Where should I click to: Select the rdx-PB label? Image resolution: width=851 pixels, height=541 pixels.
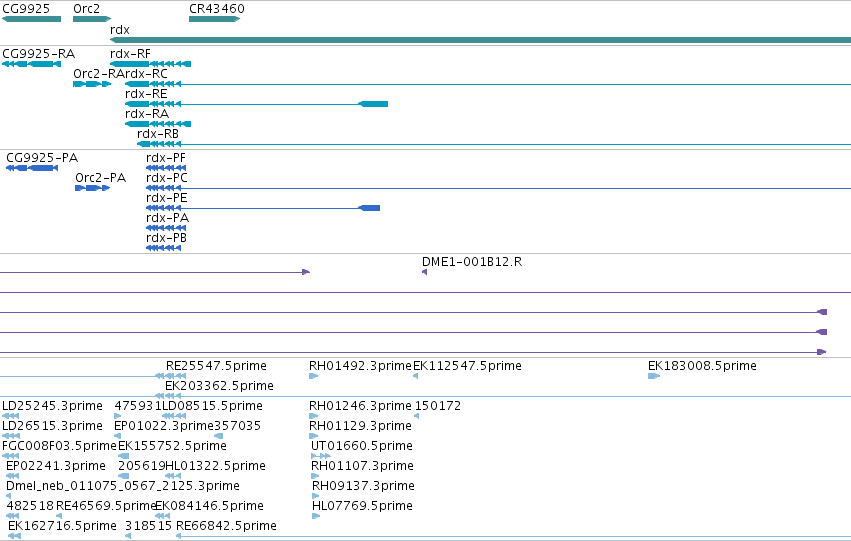166,238
